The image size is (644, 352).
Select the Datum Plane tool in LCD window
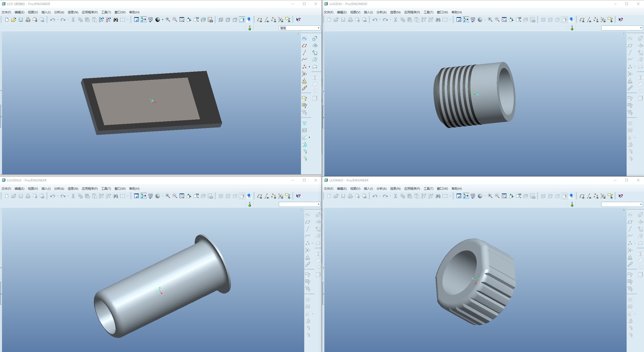(x=304, y=46)
